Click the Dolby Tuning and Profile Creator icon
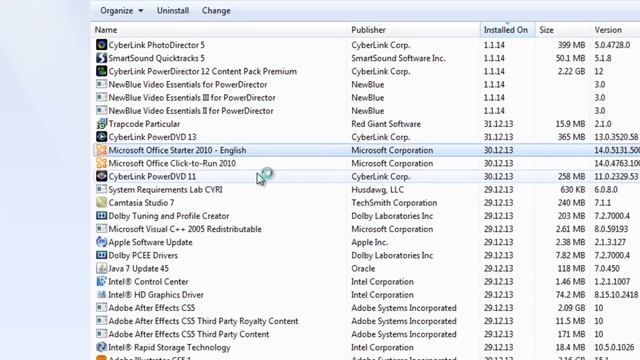The height and width of the screenshot is (360, 640). click(x=101, y=216)
